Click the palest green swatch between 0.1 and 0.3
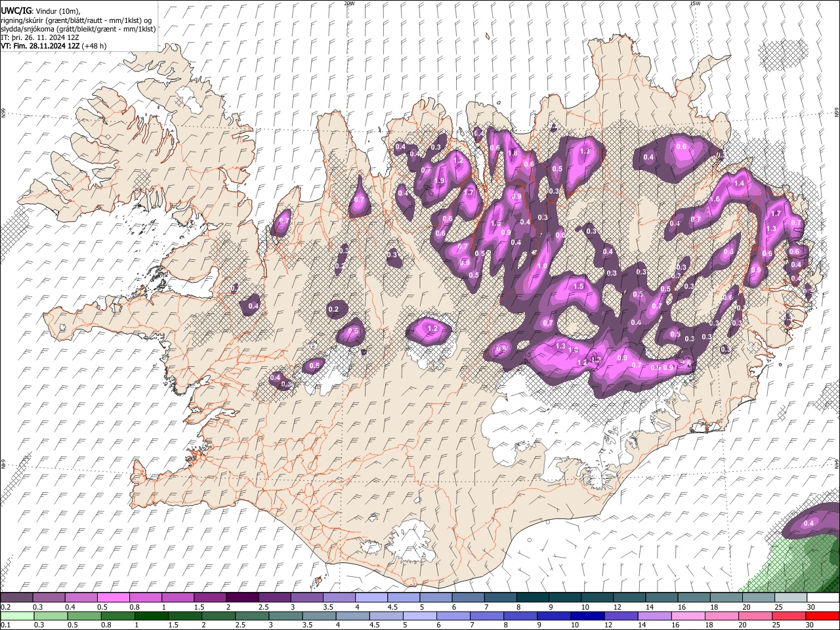This screenshot has height=630, width=840. pos(16,616)
